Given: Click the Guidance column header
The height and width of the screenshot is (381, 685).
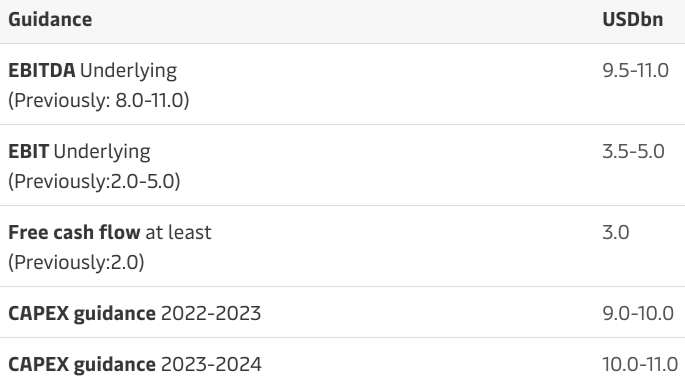Looking at the screenshot, I should point(50,20).
